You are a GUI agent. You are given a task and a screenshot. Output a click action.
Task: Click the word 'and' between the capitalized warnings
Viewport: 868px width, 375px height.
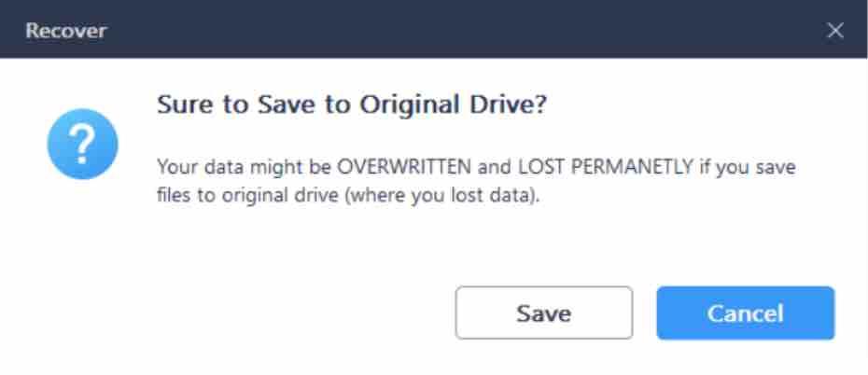point(495,166)
